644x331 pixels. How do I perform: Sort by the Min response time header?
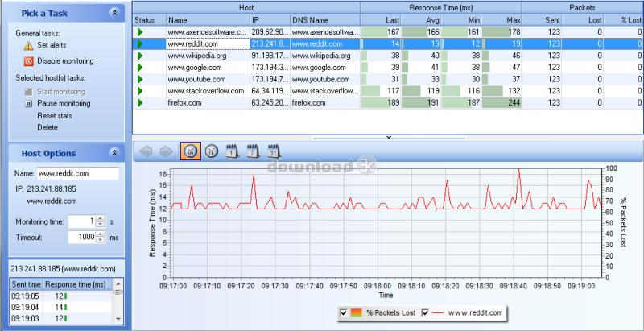461,20
